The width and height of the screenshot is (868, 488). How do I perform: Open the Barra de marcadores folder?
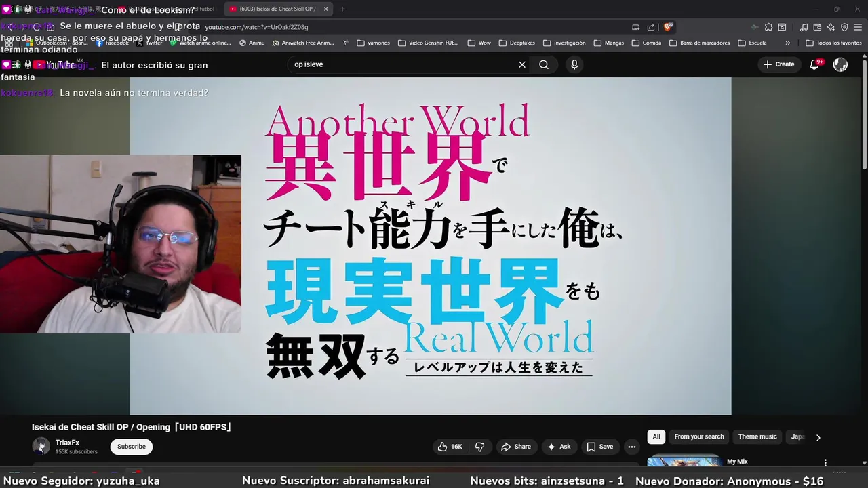point(699,43)
